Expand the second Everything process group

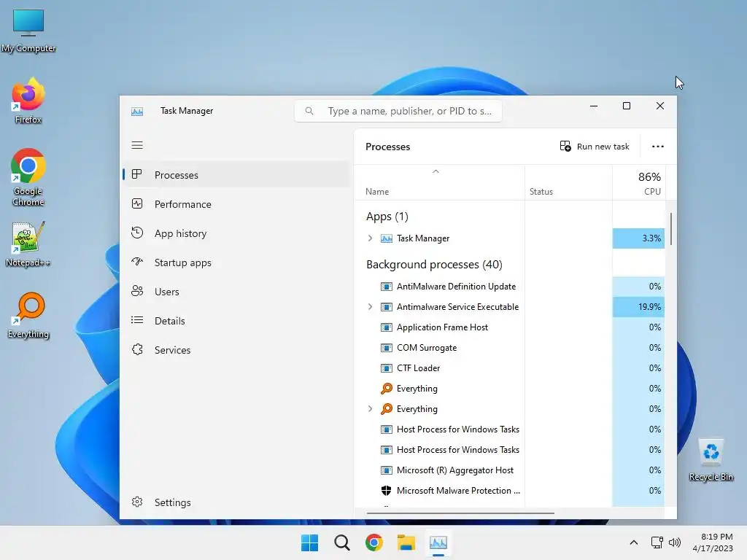pos(370,408)
